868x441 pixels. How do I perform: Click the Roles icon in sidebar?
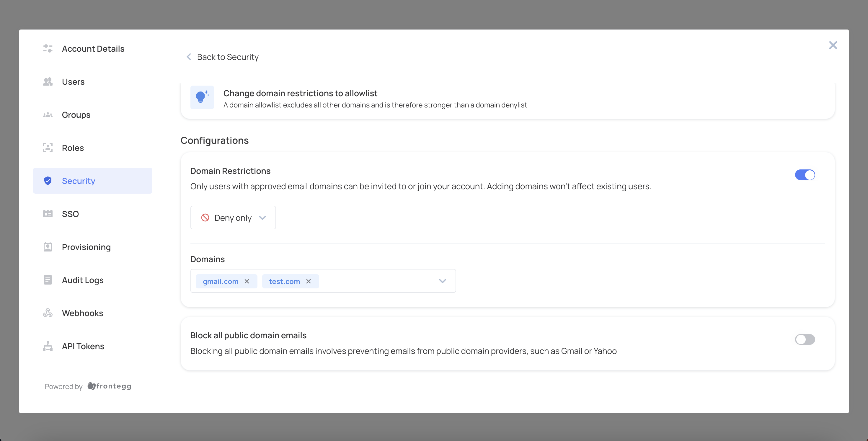click(48, 148)
